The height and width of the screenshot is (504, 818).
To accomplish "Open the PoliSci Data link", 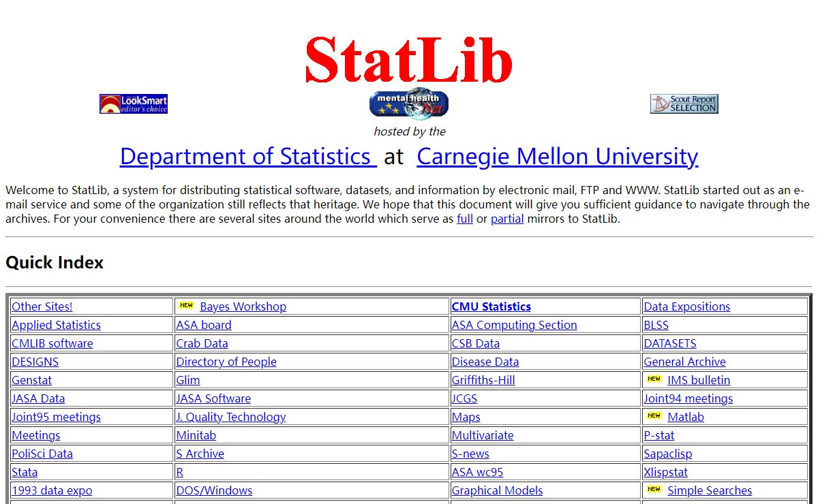I will point(42,454).
